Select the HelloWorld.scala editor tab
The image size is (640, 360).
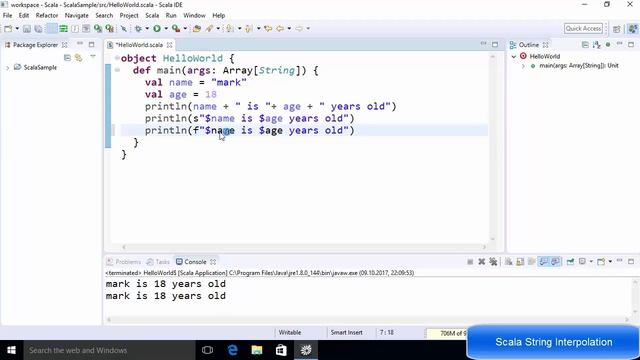tap(139, 45)
